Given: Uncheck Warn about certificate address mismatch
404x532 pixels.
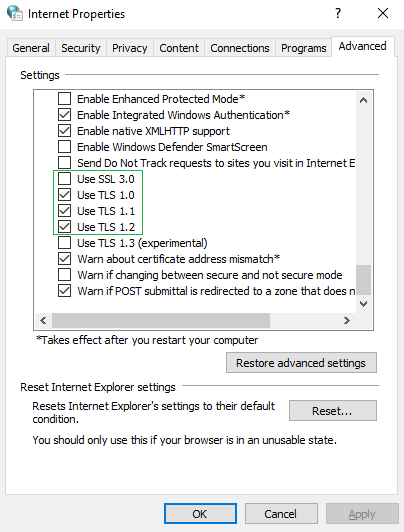Looking at the screenshot, I should [x=64, y=259].
